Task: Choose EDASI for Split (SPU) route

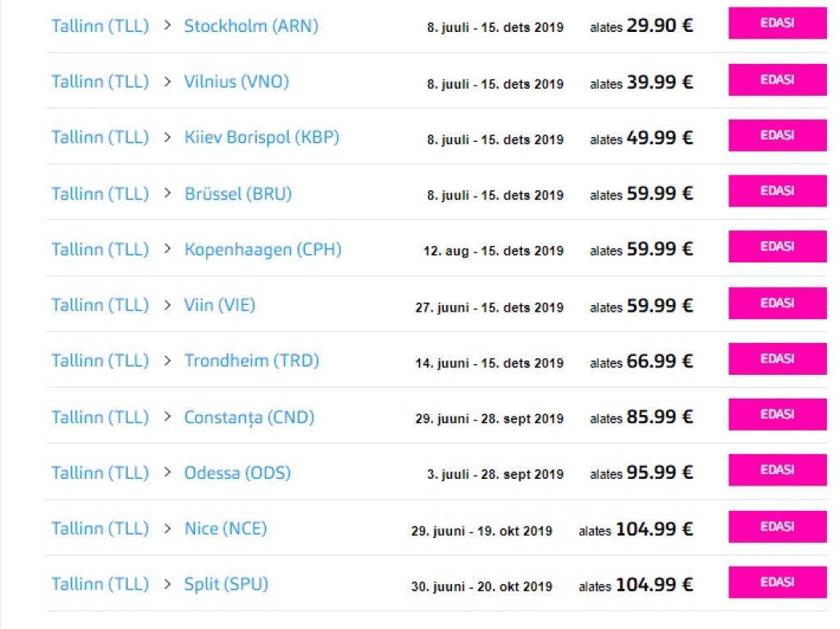Action: coord(777,582)
